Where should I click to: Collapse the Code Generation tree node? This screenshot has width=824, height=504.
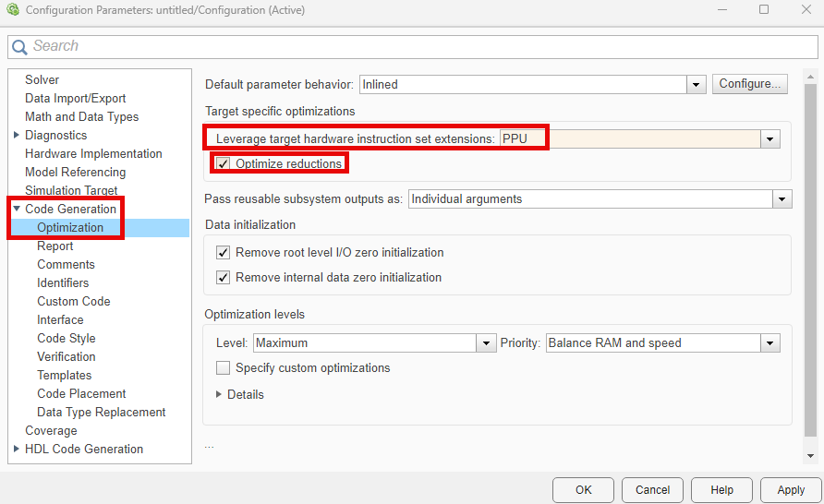point(17,210)
